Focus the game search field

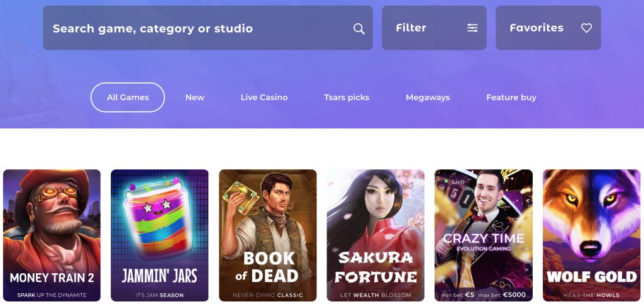pos(208,28)
